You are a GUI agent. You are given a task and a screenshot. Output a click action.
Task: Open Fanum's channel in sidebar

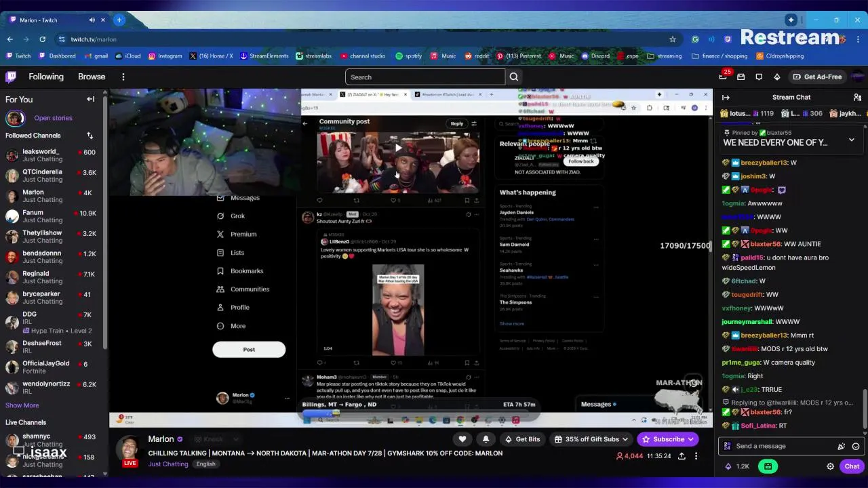click(x=52, y=216)
